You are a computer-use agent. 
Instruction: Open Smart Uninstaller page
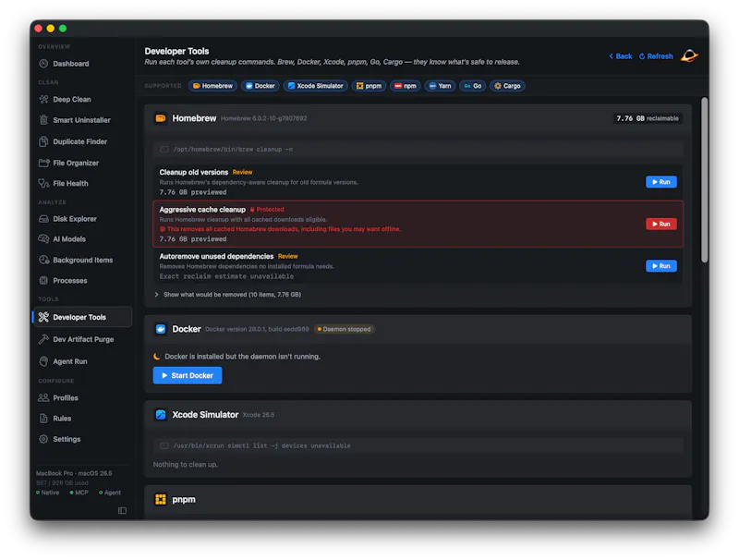(81, 120)
